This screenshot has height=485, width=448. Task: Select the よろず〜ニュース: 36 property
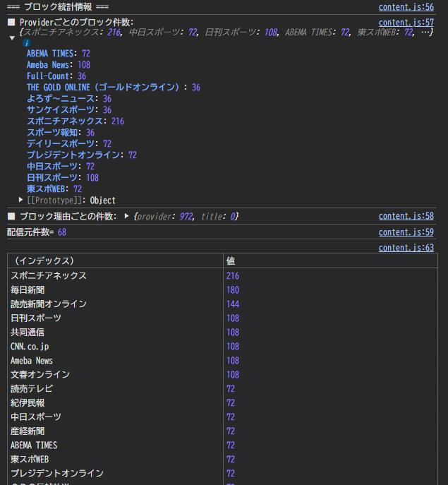coord(69,99)
